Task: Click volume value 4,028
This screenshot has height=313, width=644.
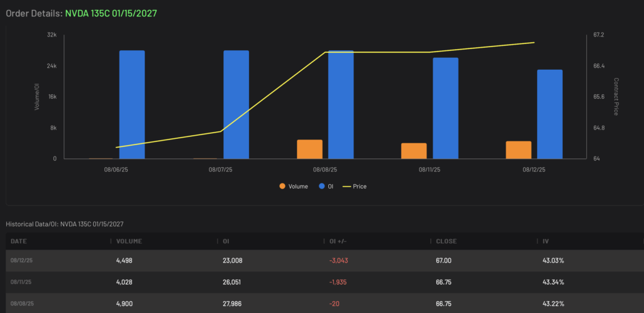Action: [124, 282]
